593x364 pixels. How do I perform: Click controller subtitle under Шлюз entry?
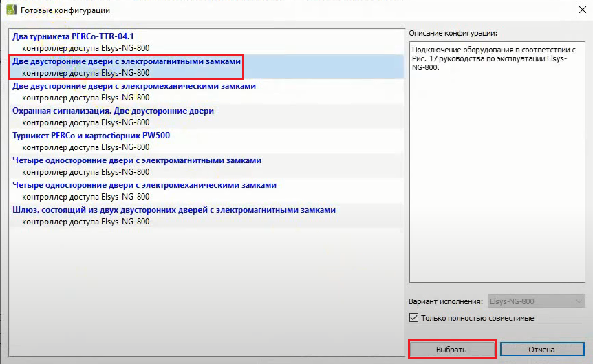(85, 222)
